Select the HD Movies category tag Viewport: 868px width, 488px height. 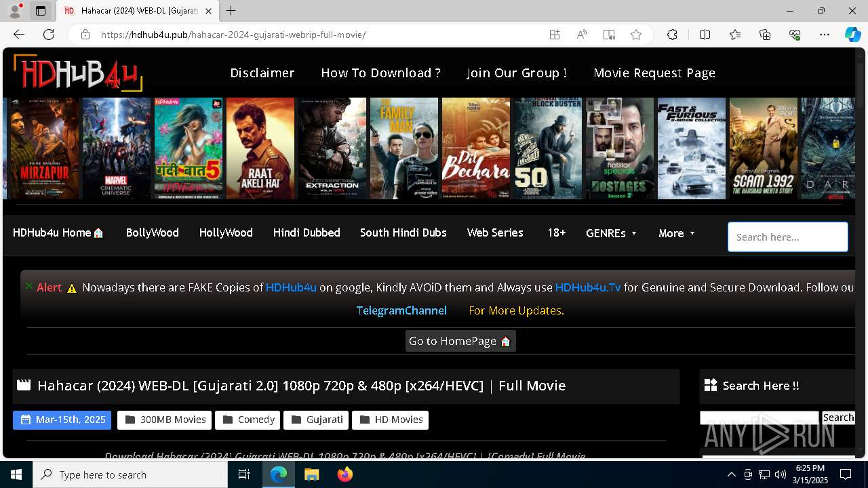coord(390,420)
